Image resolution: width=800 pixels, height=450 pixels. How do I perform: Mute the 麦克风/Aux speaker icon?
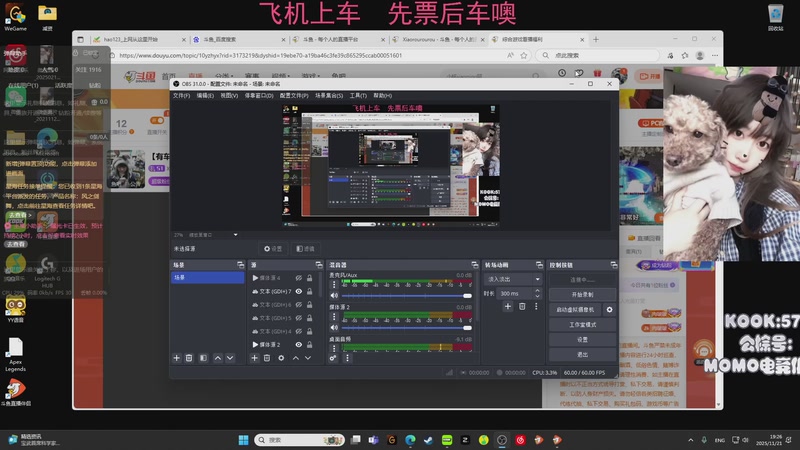coord(334,295)
